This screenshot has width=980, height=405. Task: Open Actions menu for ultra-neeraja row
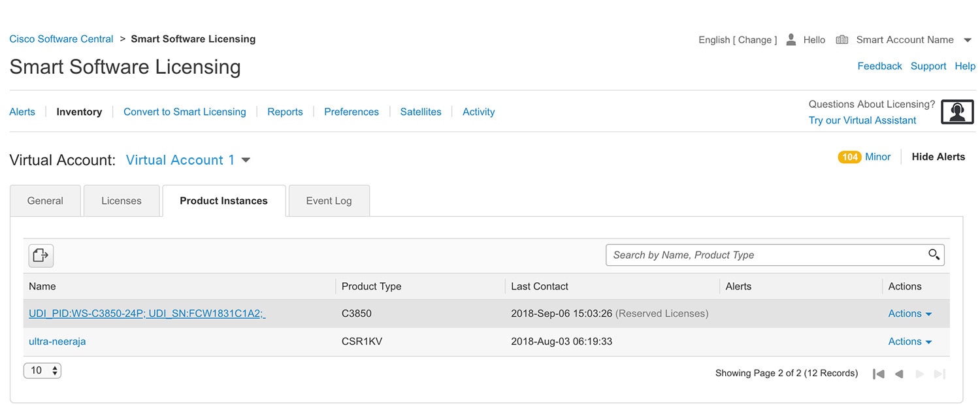coord(909,342)
